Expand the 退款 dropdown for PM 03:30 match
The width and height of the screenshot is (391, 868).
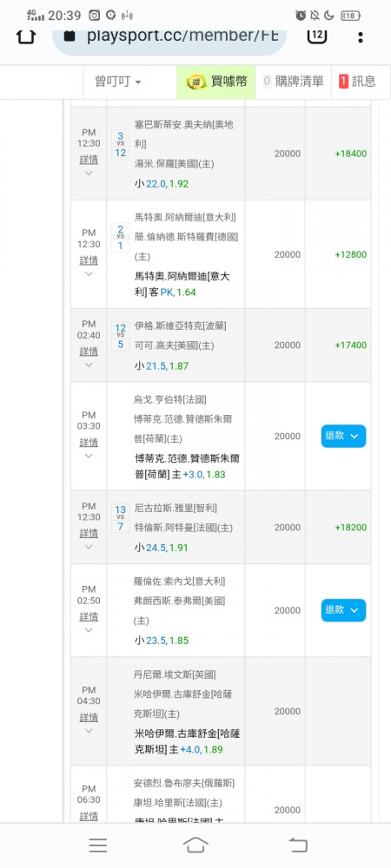pyautogui.click(x=343, y=437)
